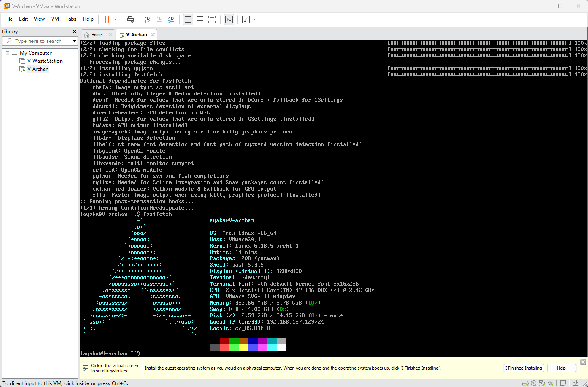Viewport: 588px width, 387px height.
Task: Collapse the My Computer tree node
Action: (x=7, y=53)
